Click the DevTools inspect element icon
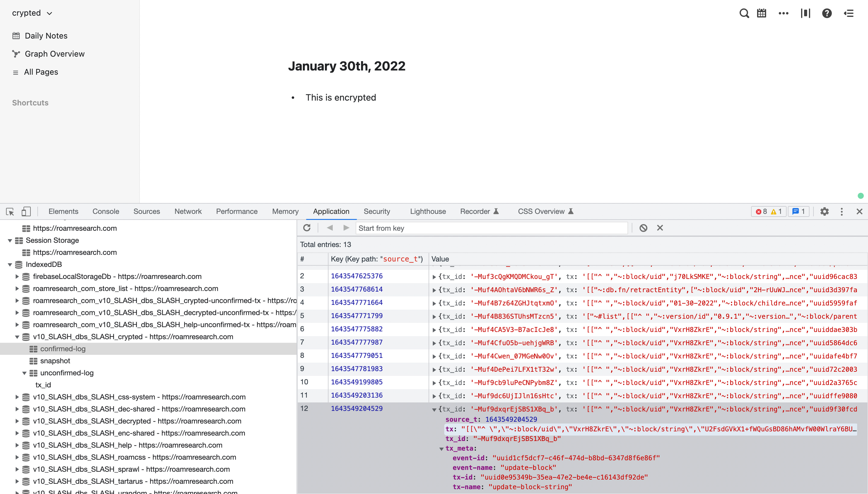 pos(10,211)
